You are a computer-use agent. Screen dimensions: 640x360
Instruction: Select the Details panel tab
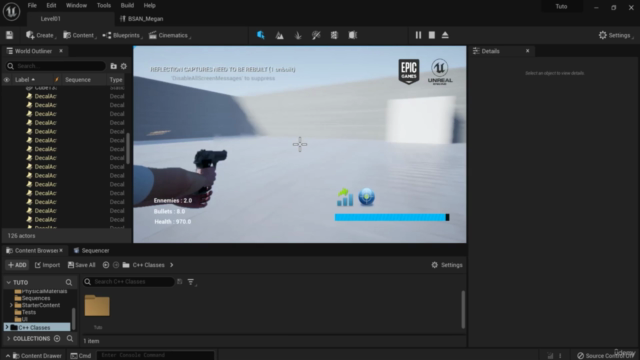click(x=491, y=51)
